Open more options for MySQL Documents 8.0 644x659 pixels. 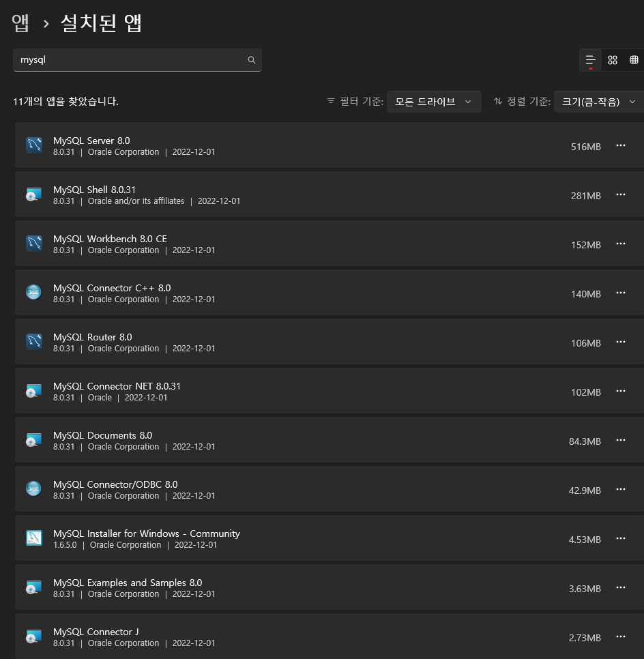pyautogui.click(x=620, y=441)
